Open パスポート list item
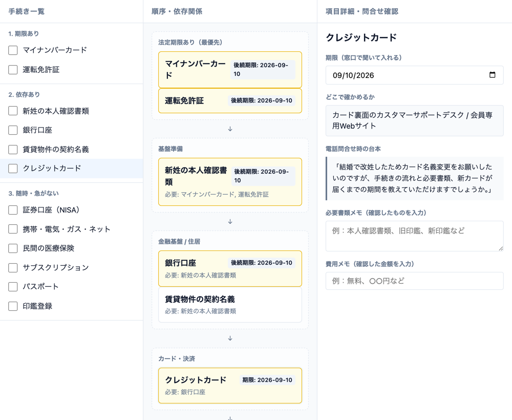Image resolution: width=512 pixels, height=420 pixels. [71, 287]
